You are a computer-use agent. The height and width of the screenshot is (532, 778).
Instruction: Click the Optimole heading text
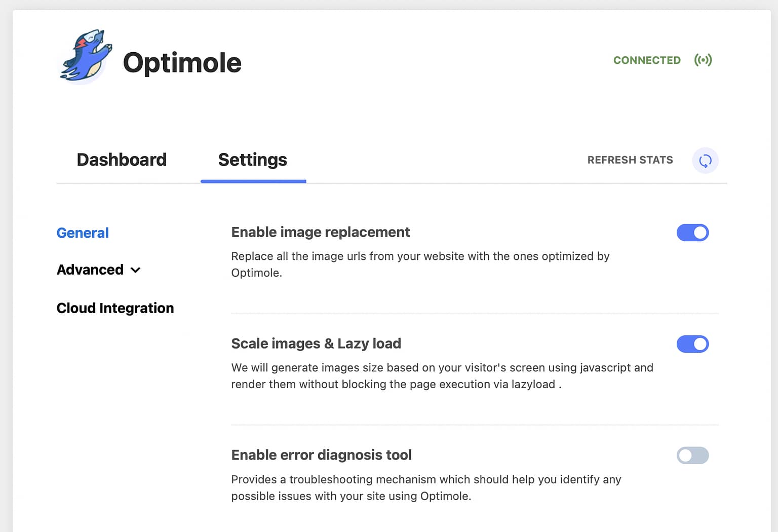182,63
